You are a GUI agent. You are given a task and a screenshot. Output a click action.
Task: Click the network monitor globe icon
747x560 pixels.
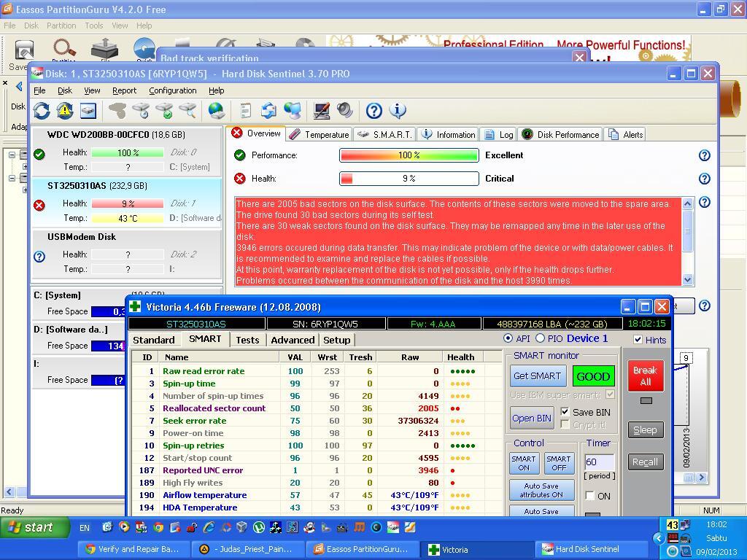point(293,111)
